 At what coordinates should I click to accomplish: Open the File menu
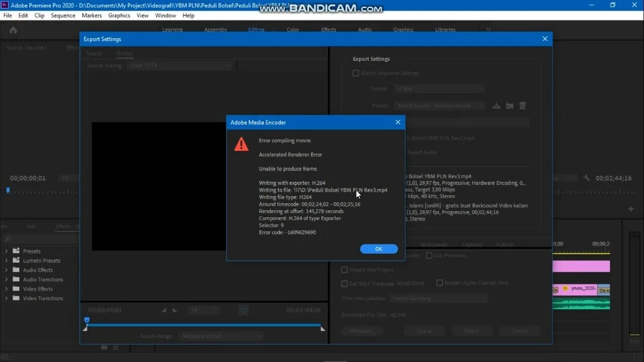coord(8,16)
